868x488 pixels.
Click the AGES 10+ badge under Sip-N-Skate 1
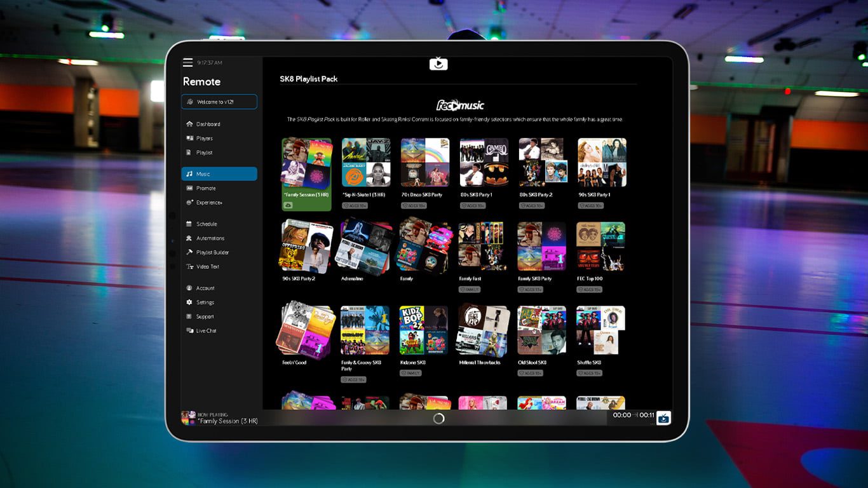coord(355,206)
